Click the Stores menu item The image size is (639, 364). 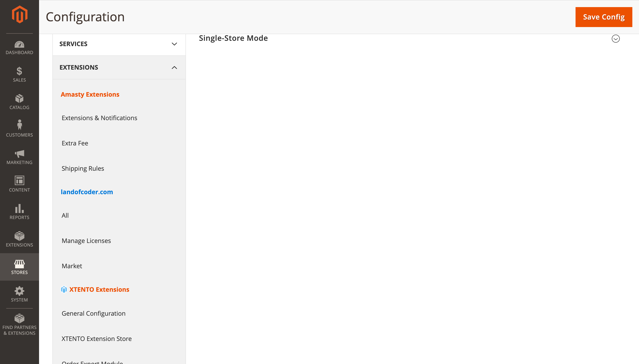[x=19, y=267]
